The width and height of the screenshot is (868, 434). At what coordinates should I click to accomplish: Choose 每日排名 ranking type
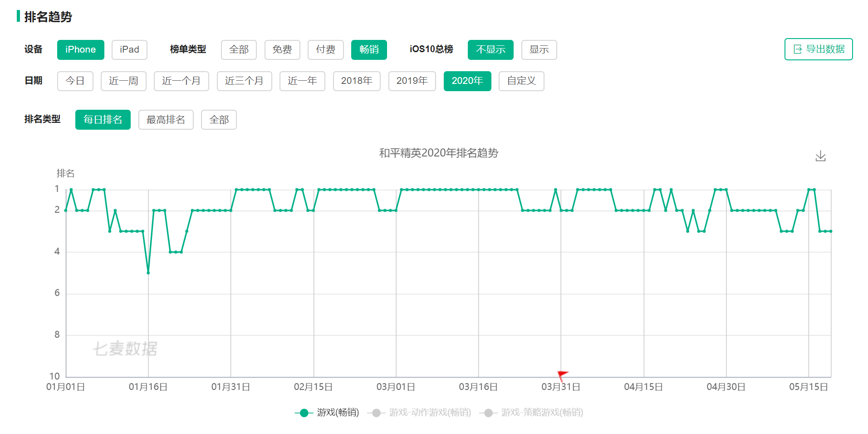click(103, 120)
